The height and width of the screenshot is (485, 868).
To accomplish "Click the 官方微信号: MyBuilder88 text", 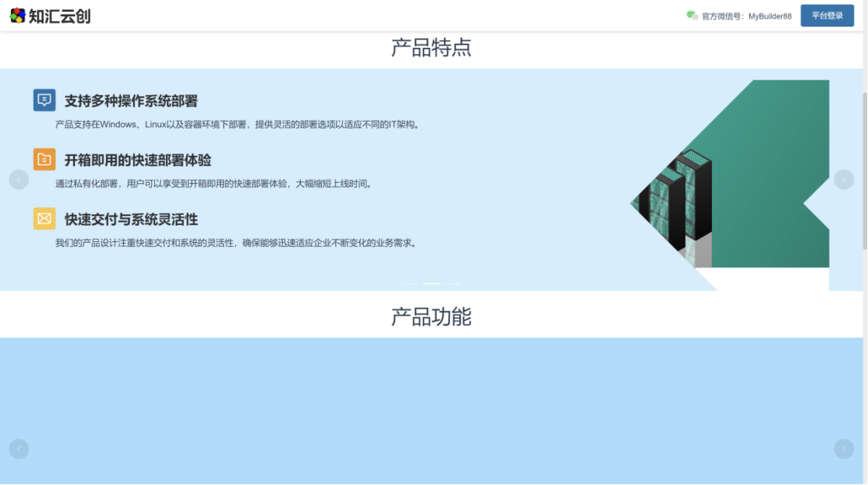I will [747, 16].
